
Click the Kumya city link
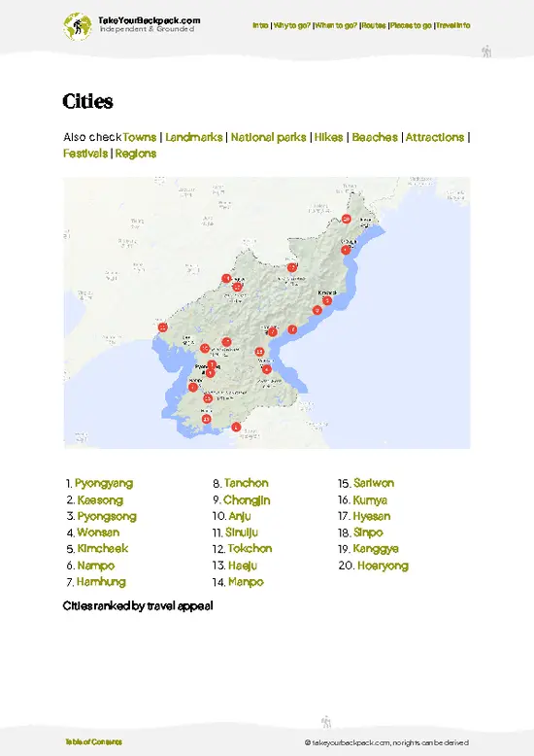point(370,500)
